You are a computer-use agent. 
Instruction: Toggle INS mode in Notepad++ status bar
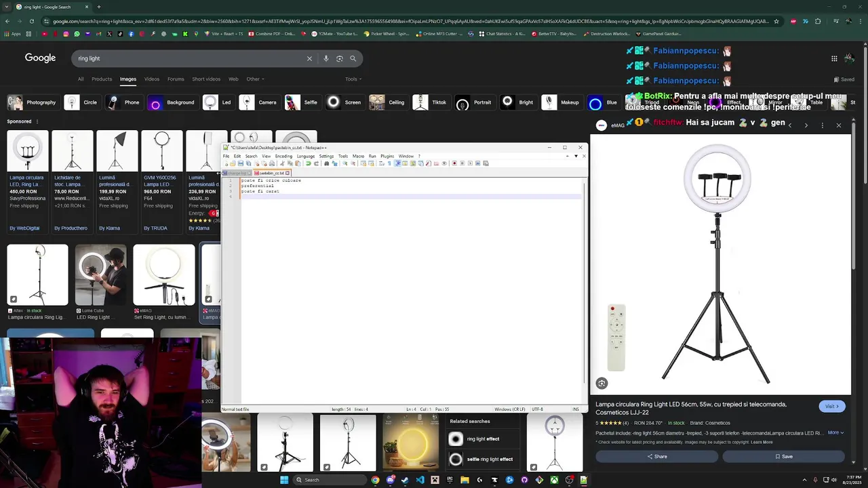pos(576,409)
